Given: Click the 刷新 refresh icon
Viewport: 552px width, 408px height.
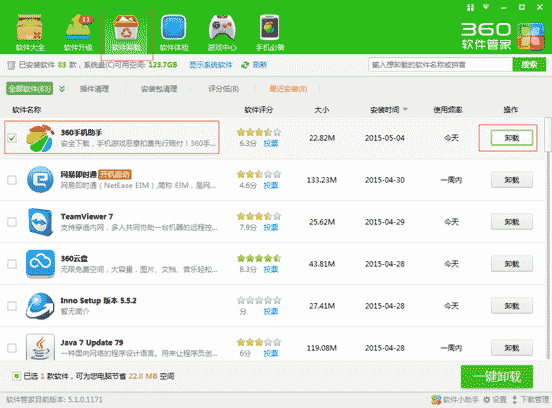Looking at the screenshot, I should point(245,65).
